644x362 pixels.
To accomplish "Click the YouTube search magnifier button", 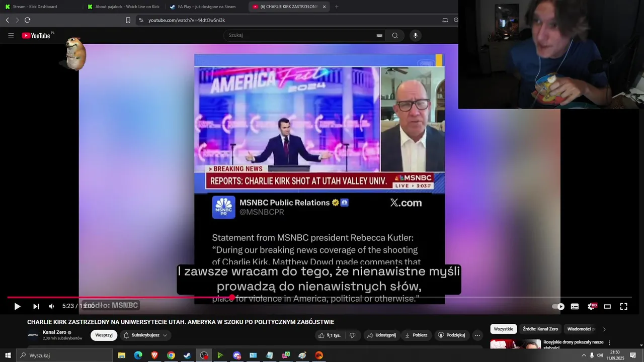I will coord(395,36).
